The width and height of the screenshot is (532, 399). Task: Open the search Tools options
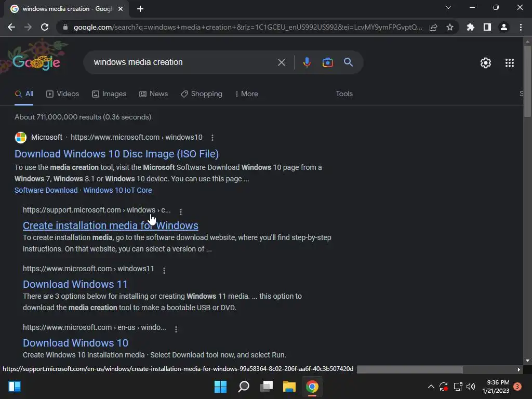point(344,94)
